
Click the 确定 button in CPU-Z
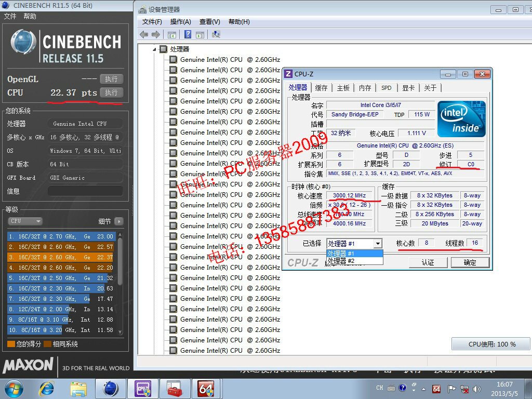[470, 262]
